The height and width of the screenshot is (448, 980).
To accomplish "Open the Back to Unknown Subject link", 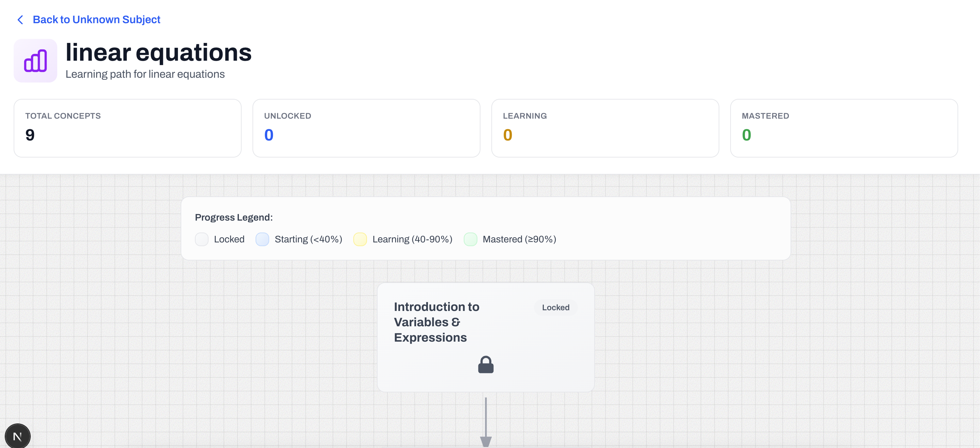I will click(x=96, y=20).
